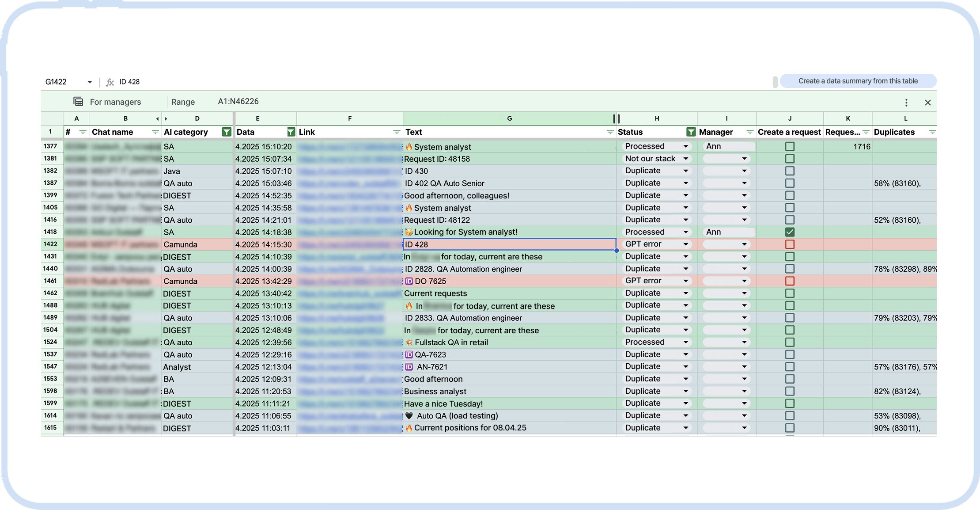Open Manager dropdown in row 1381

coord(744,159)
